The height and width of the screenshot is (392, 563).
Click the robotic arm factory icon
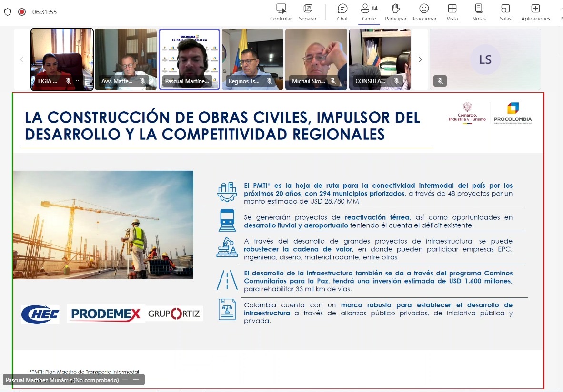227,247
